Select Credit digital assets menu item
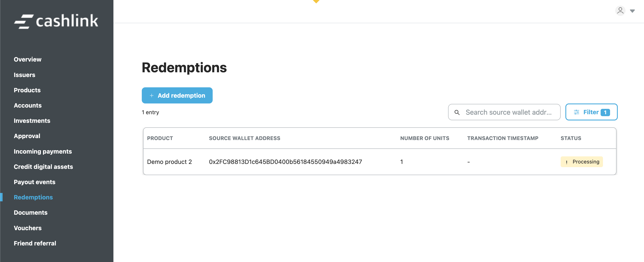This screenshot has width=644, height=262. point(43,167)
